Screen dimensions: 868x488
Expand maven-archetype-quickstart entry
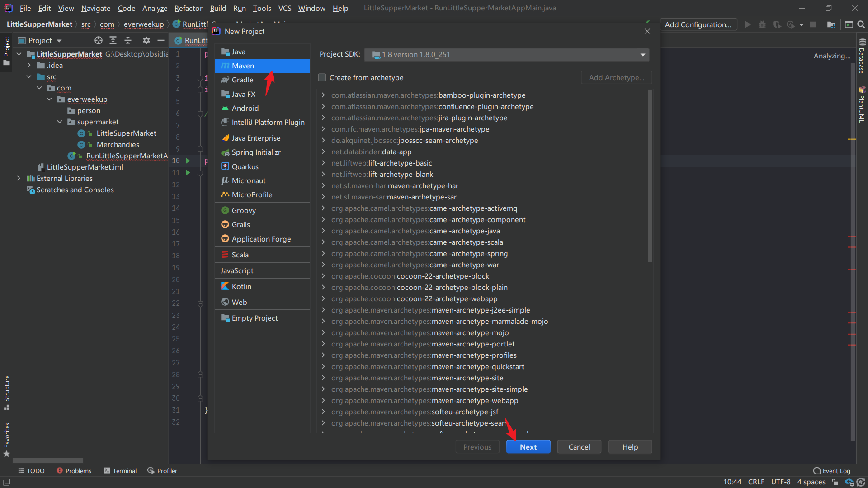(323, 366)
